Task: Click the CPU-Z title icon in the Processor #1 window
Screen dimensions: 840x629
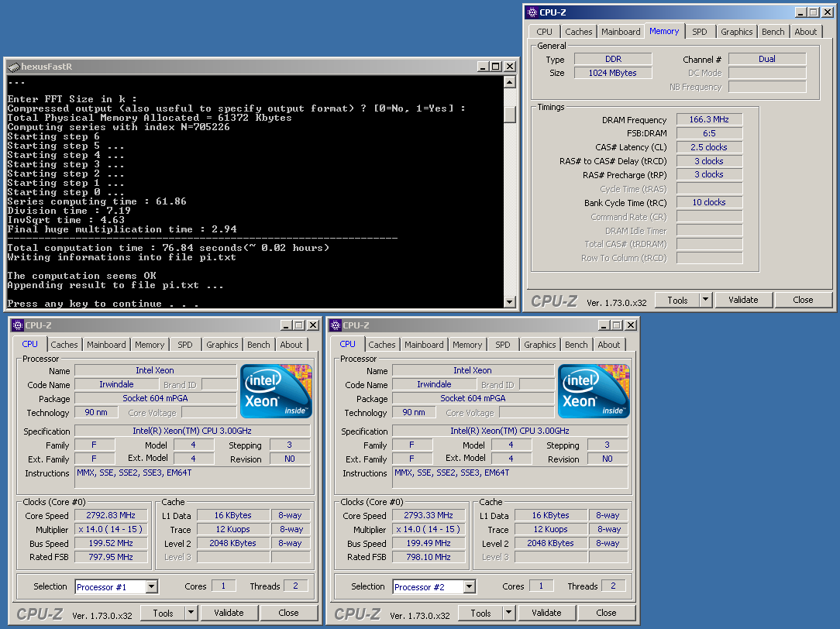Action: (18, 325)
